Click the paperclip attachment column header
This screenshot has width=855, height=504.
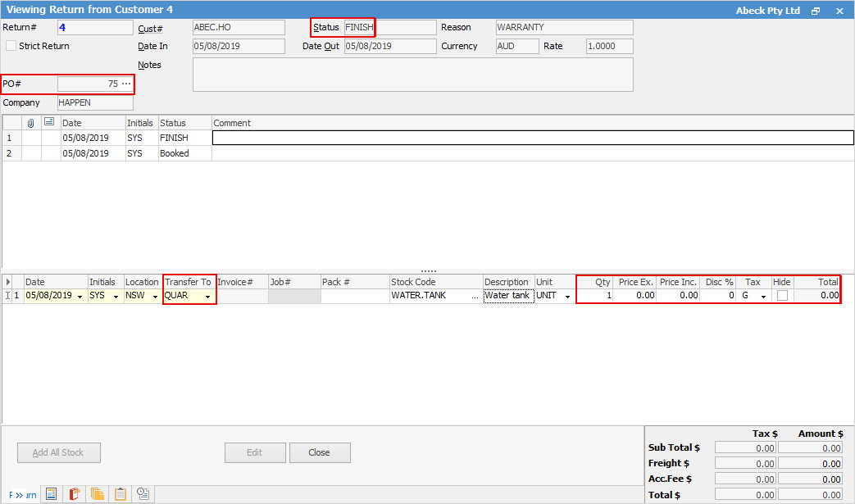click(31, 123)
